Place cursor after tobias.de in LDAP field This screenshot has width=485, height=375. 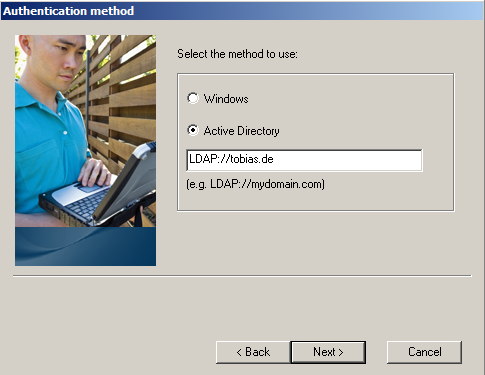click(x=274, y=159)
